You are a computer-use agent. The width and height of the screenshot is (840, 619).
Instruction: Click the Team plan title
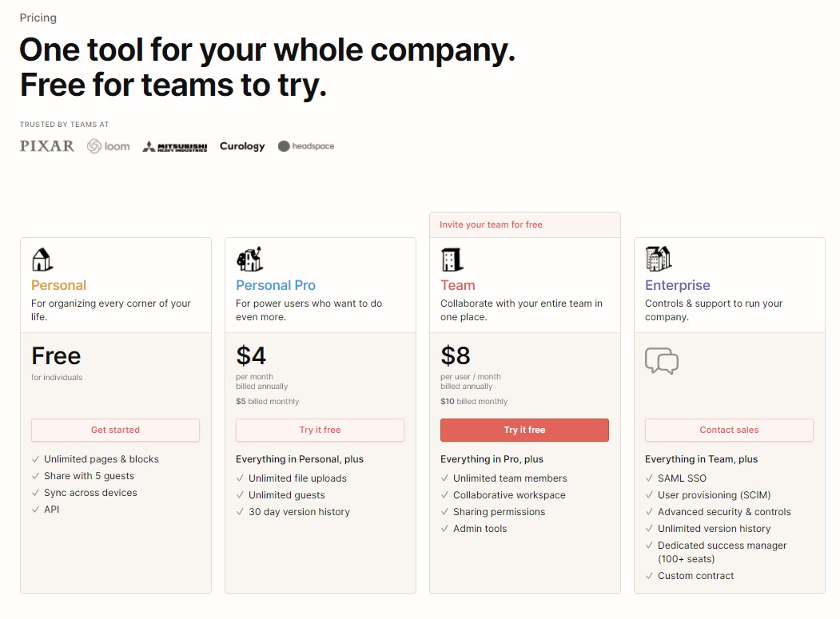point(458,285)
